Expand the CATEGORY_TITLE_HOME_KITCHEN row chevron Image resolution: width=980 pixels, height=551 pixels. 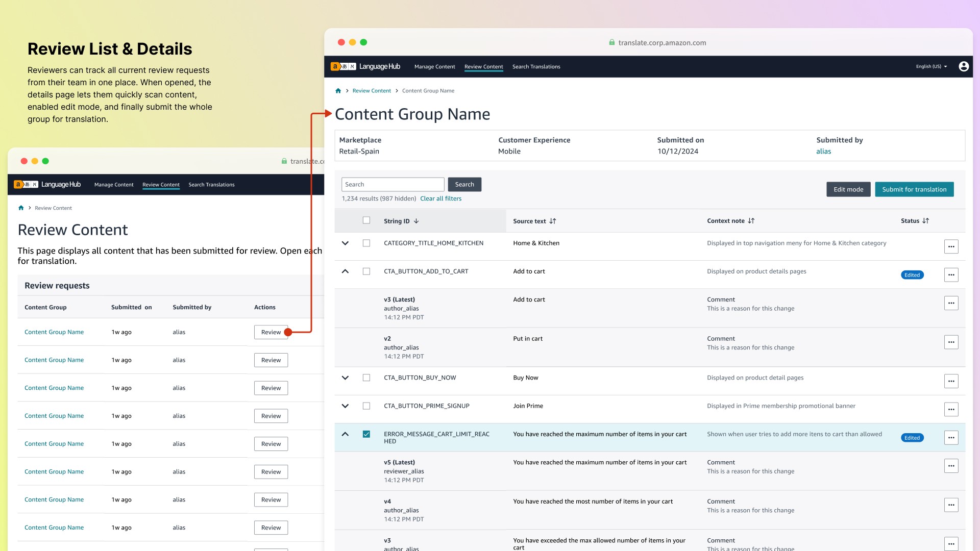[345, 243]
